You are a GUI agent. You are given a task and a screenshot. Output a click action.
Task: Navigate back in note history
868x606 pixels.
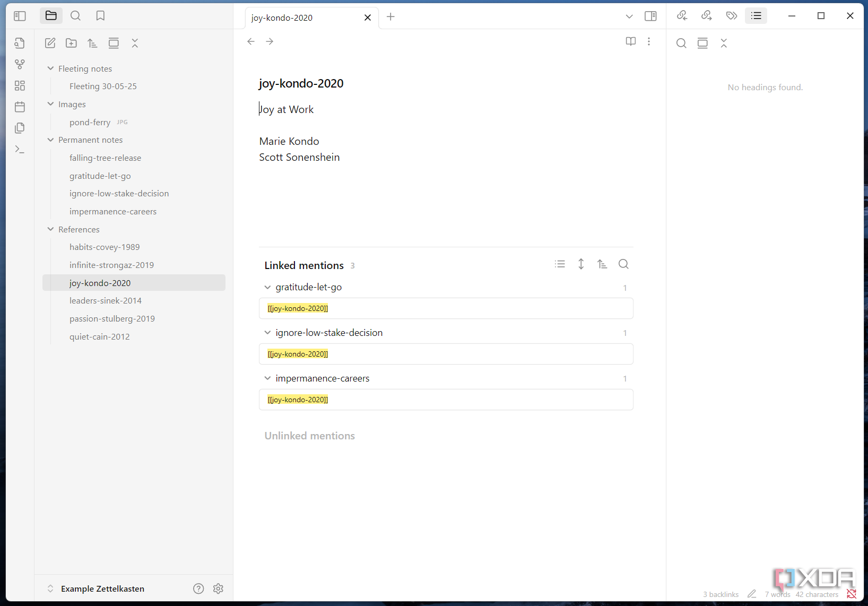click(251, 41)
